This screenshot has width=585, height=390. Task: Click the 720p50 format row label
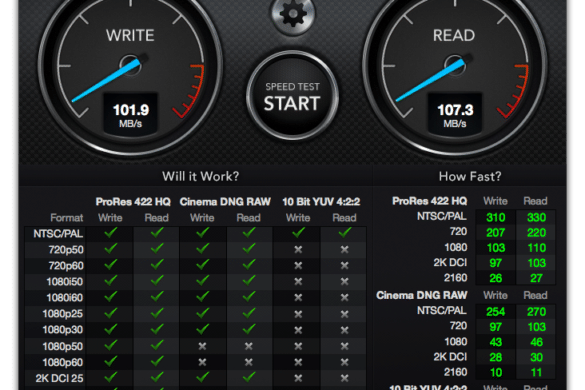click(66, 250)
